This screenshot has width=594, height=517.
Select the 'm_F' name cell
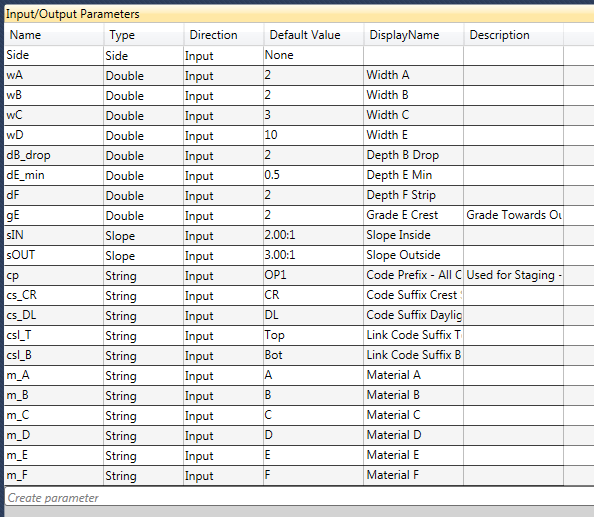pos(54,476)
